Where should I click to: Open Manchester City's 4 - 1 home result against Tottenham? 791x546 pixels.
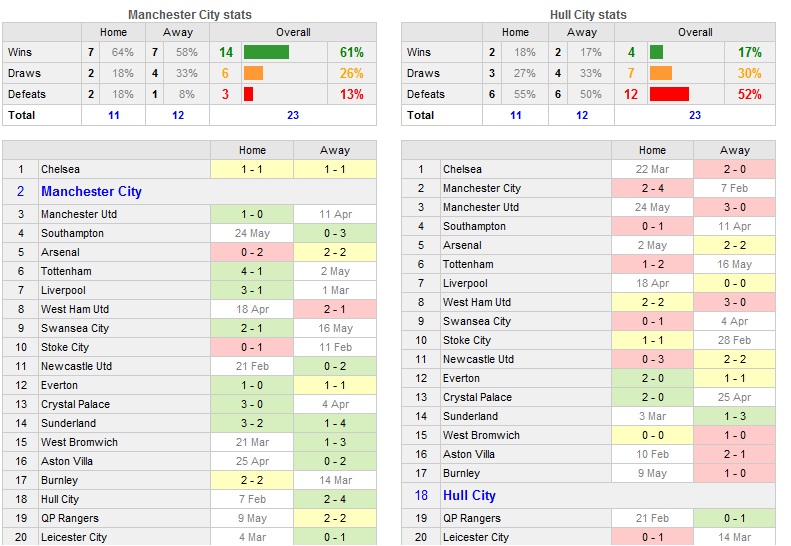252,271
